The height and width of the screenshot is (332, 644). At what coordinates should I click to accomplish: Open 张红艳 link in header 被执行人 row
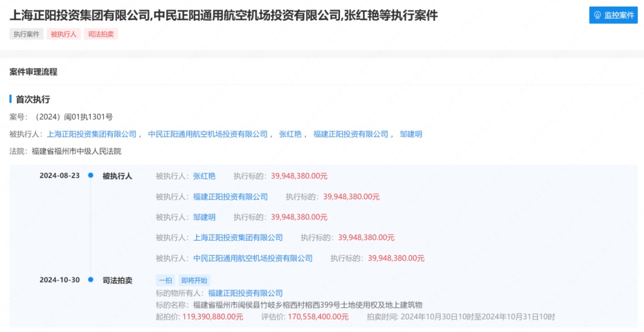[290, 134]
